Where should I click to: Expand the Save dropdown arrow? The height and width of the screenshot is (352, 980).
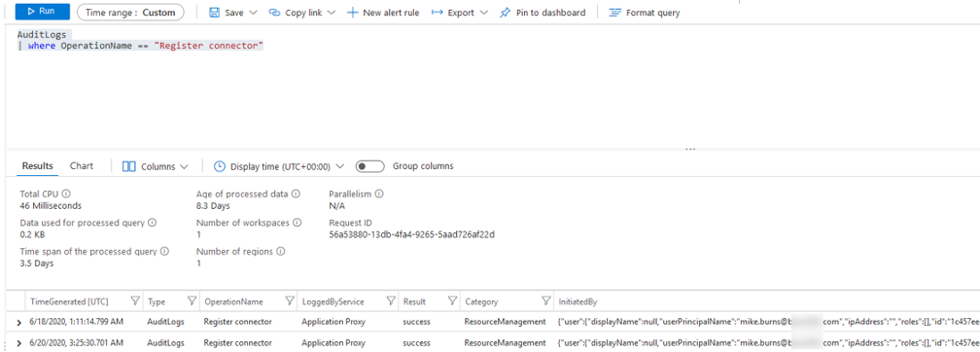tap(253, 13)
